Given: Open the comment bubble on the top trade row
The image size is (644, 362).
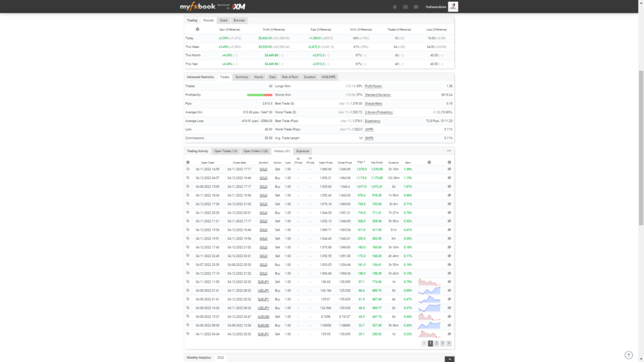Looking at the screenshot, I should [448, 170].
